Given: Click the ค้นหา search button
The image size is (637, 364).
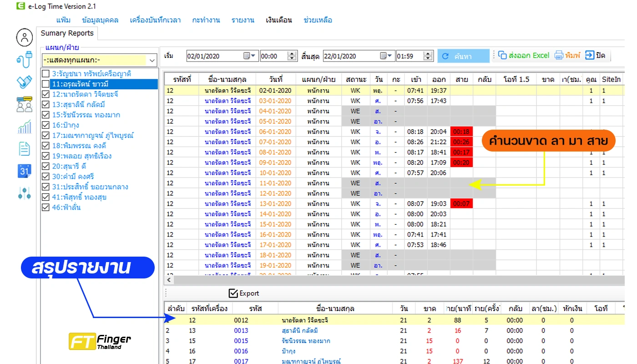Looking at the screenshot, I should coord(463,56).
